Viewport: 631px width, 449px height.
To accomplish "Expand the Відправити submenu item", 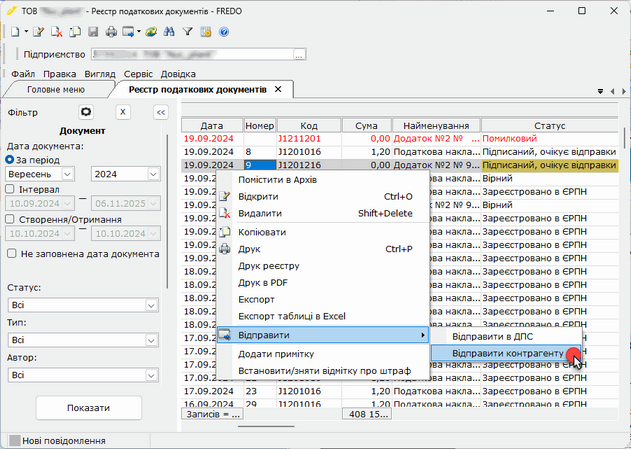I will [x=323, y=335].
